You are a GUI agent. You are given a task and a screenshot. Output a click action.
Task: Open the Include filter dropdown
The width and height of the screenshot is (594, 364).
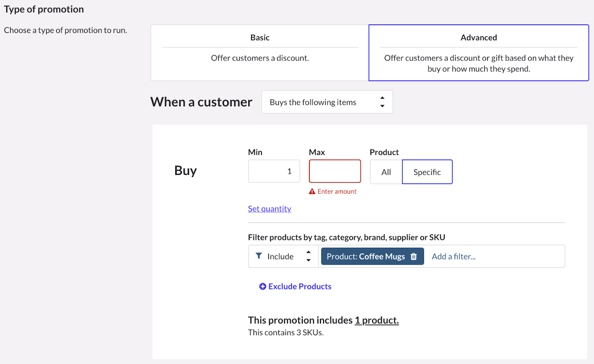click(283, 256)
